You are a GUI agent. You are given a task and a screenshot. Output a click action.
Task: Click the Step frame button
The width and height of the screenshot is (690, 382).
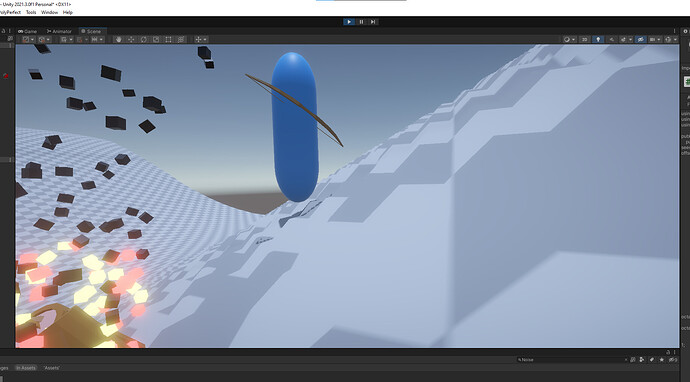pos(373,22)
